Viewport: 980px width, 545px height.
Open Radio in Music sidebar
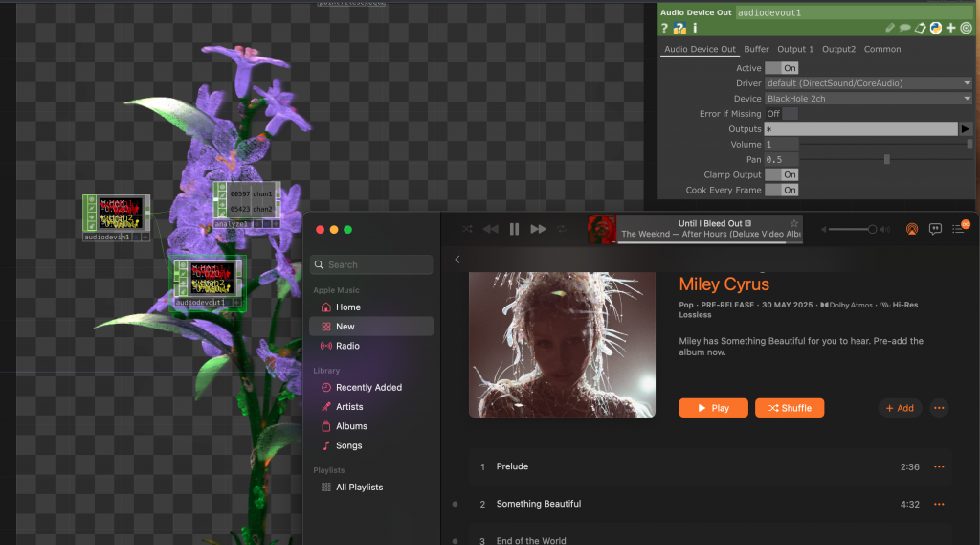371,346
